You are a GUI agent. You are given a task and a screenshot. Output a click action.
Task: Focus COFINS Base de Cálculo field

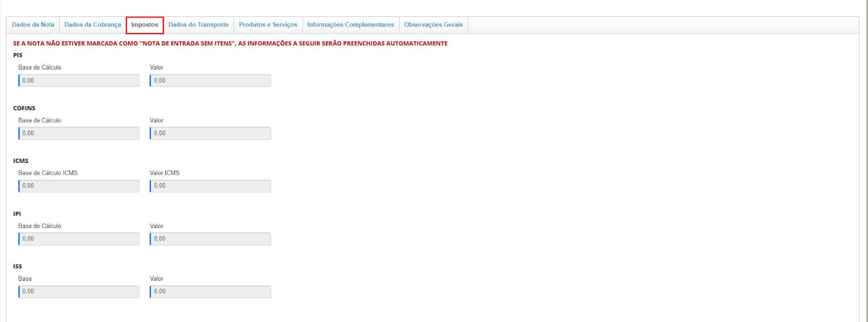tap(79, 133)
